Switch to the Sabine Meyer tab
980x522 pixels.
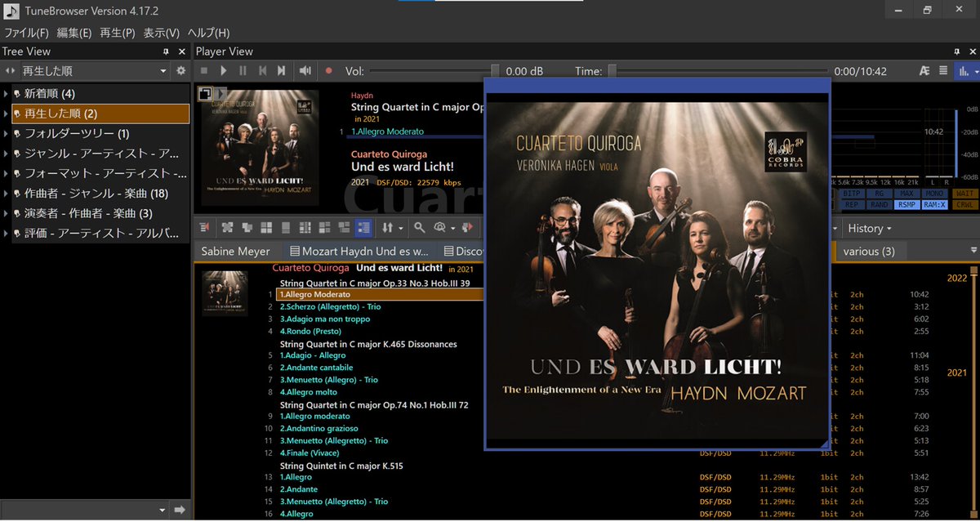point(236,251)
